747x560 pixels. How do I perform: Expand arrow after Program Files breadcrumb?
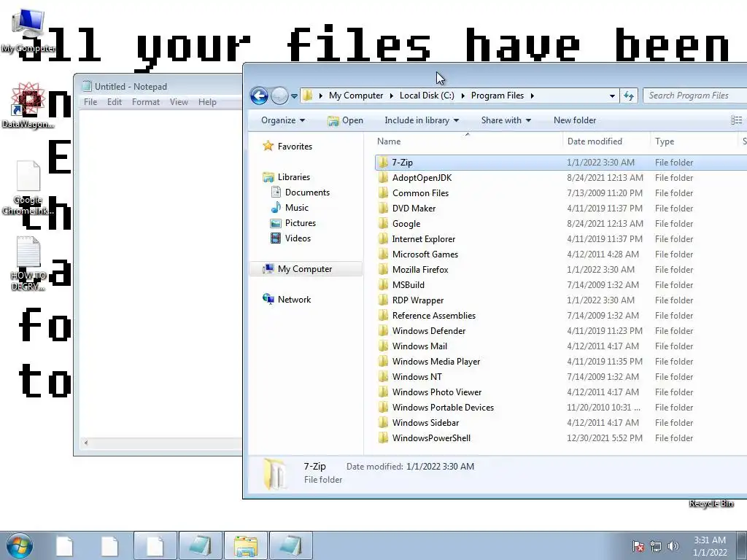pyautogui.click(x=532, y=96)
